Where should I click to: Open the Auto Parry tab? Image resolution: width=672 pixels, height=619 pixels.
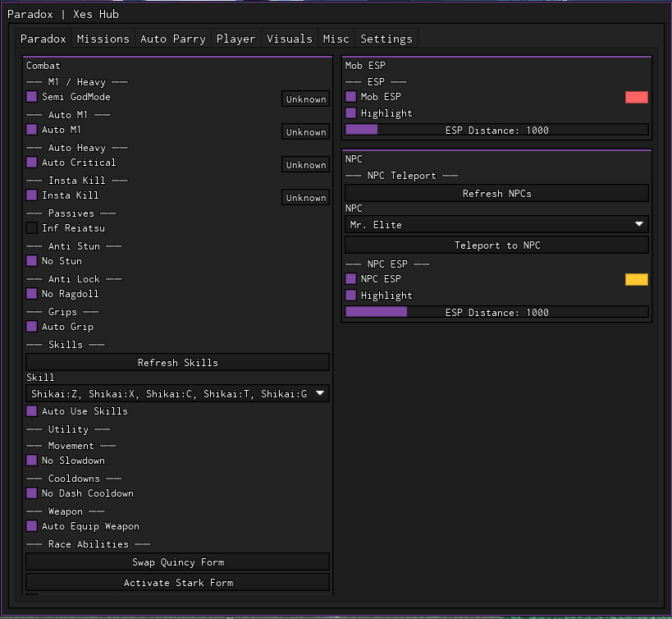[x=172, y=39]
